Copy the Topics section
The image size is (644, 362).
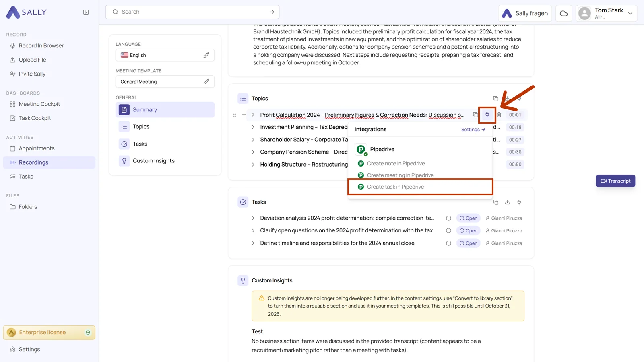pos(495,99)
